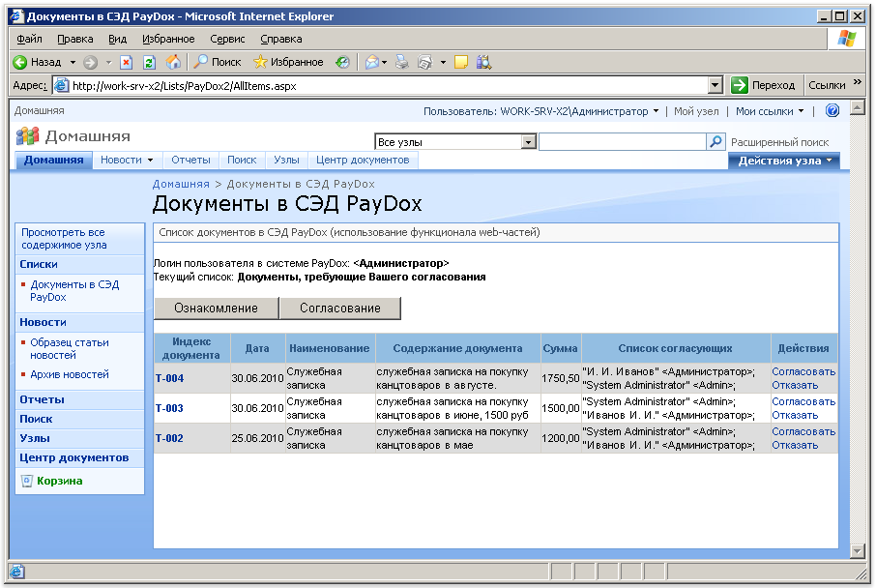Click the Back navigation icon
The height and width of the screenshot is (588, 876).
coord(20,61)
